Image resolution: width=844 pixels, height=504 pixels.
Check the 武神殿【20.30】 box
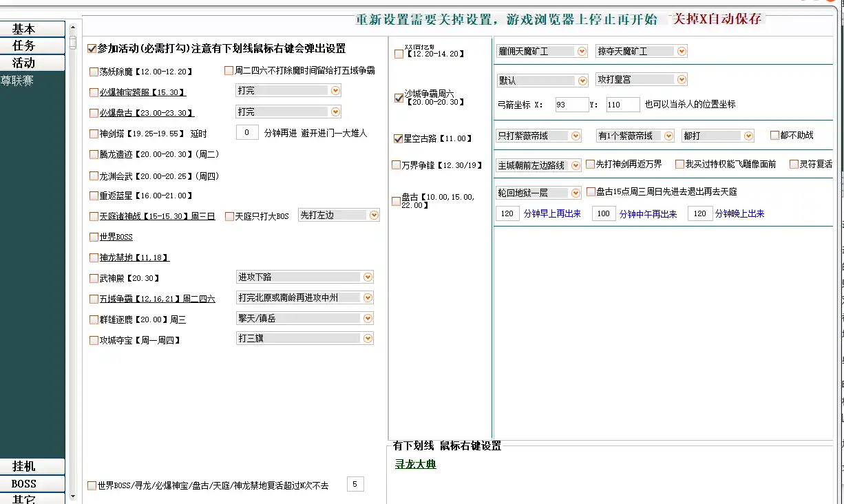click(94, 278)
